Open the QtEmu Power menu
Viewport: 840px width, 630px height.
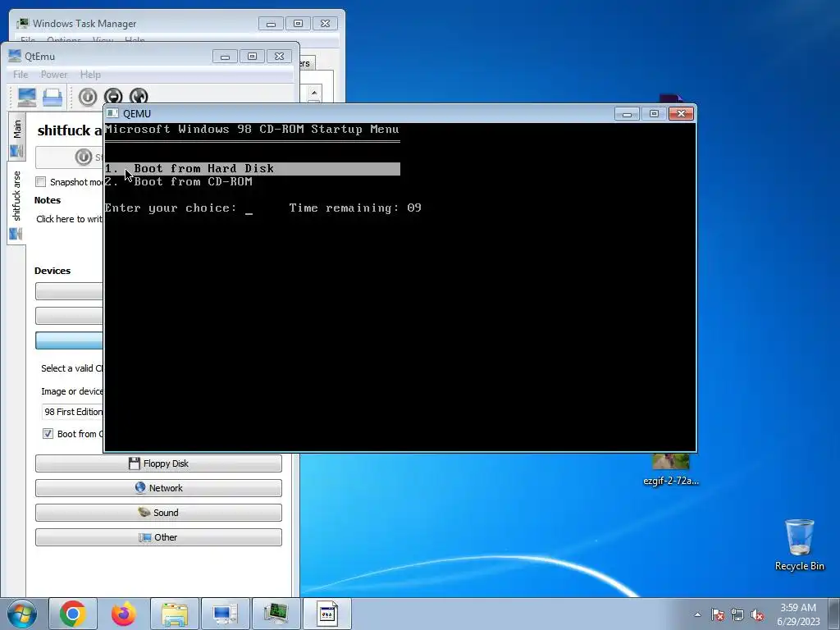point(54,75)
